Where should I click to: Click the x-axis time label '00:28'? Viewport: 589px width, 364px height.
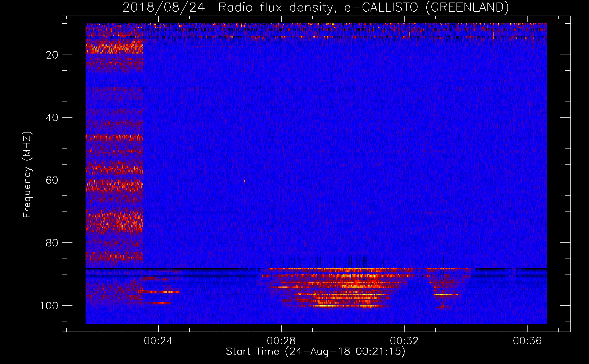click(x=281, y=341)
